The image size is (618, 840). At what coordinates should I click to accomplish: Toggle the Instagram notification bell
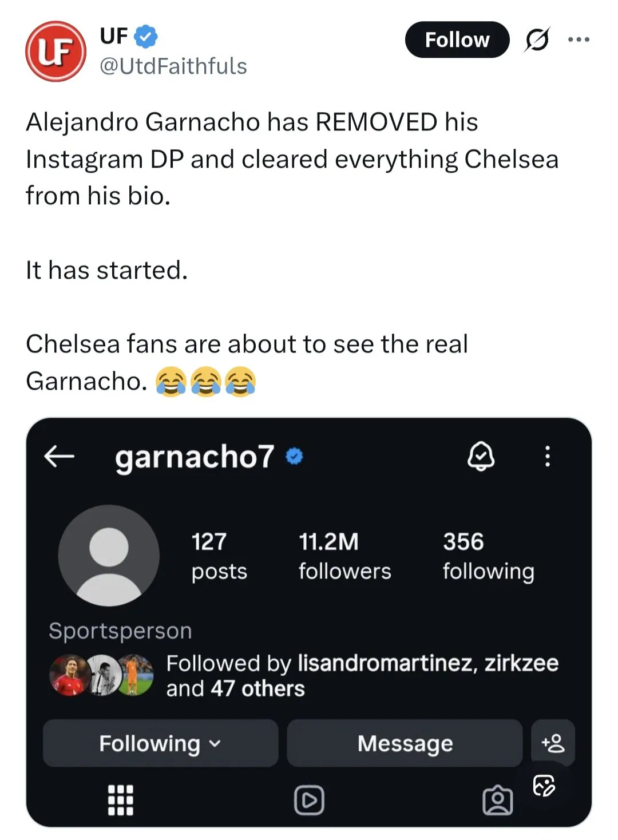click(x=481, y=456)
